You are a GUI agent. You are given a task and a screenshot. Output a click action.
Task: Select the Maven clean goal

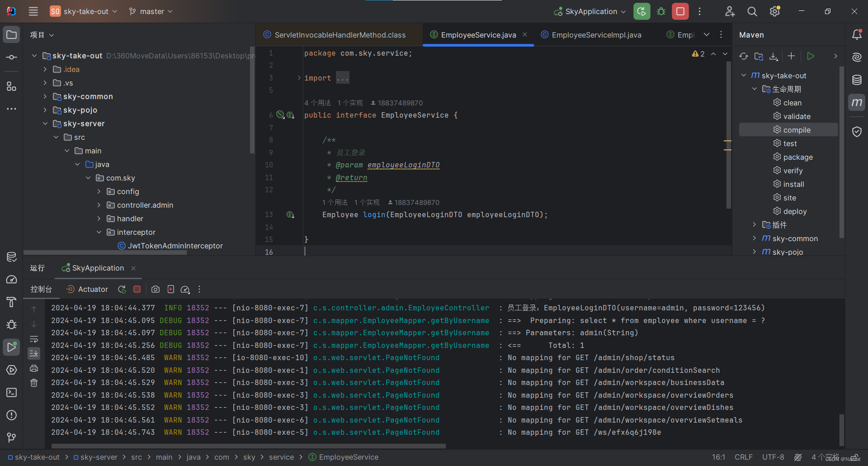(788, 103)
